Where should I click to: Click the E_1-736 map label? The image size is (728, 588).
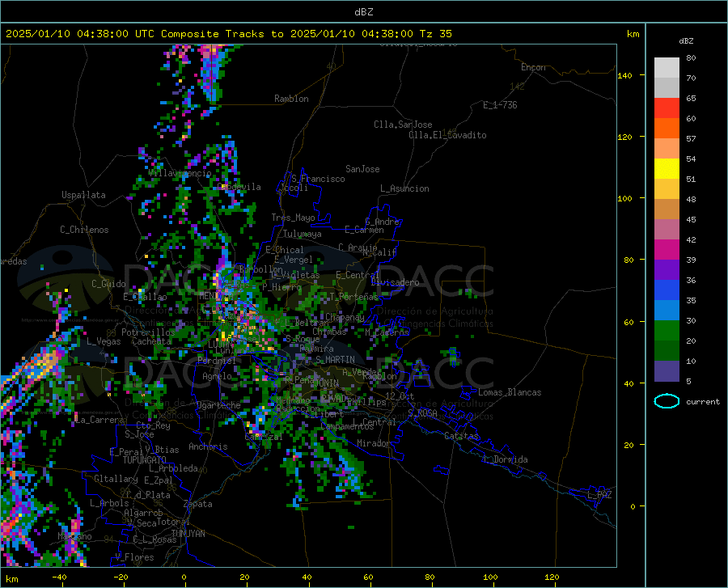[x=500, y=105]
